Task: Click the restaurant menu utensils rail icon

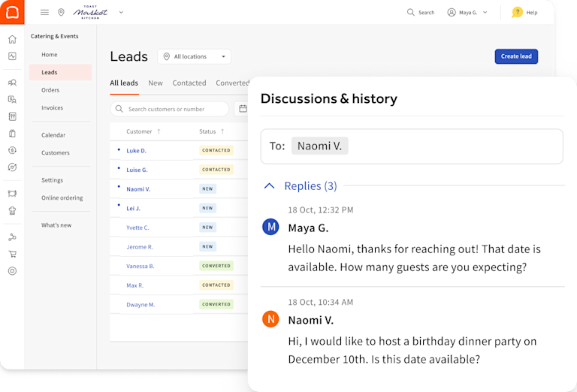Action: point(12,116)
